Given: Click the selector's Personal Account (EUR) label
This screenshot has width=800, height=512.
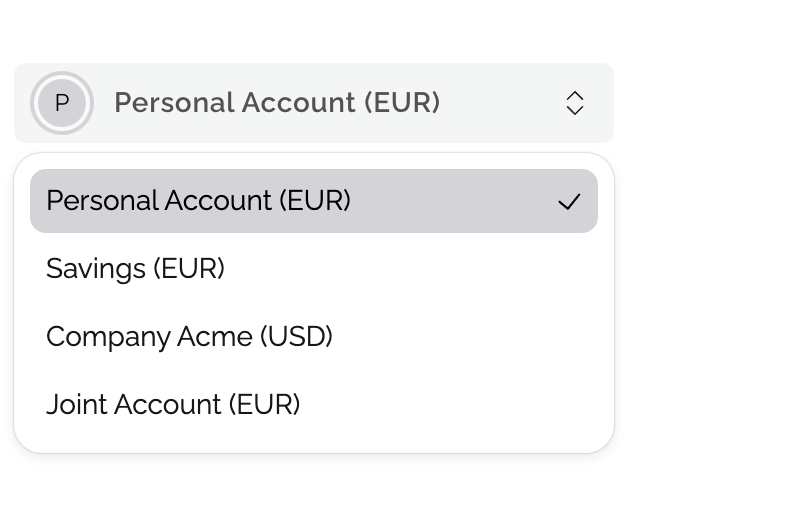Looking at the screenshot, I should pos(277,103).
